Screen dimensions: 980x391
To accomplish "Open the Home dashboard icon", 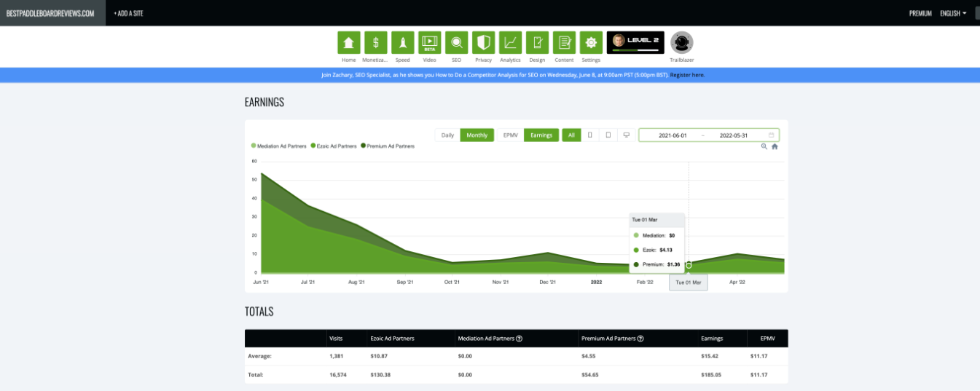I will (x=349, y=42).
